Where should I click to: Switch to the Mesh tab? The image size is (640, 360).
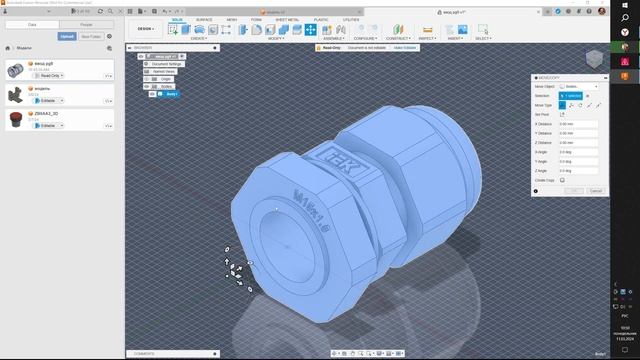pyautogui.click(x=231, y=20)
